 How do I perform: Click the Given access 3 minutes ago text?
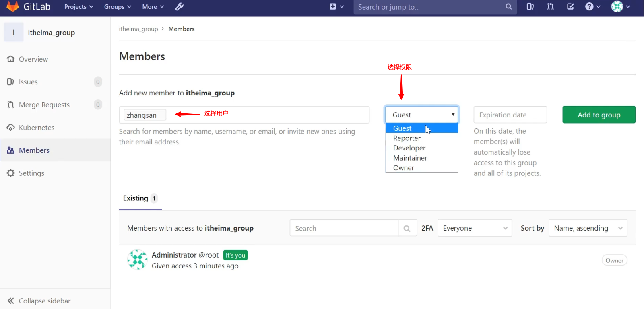pos(195,266)
